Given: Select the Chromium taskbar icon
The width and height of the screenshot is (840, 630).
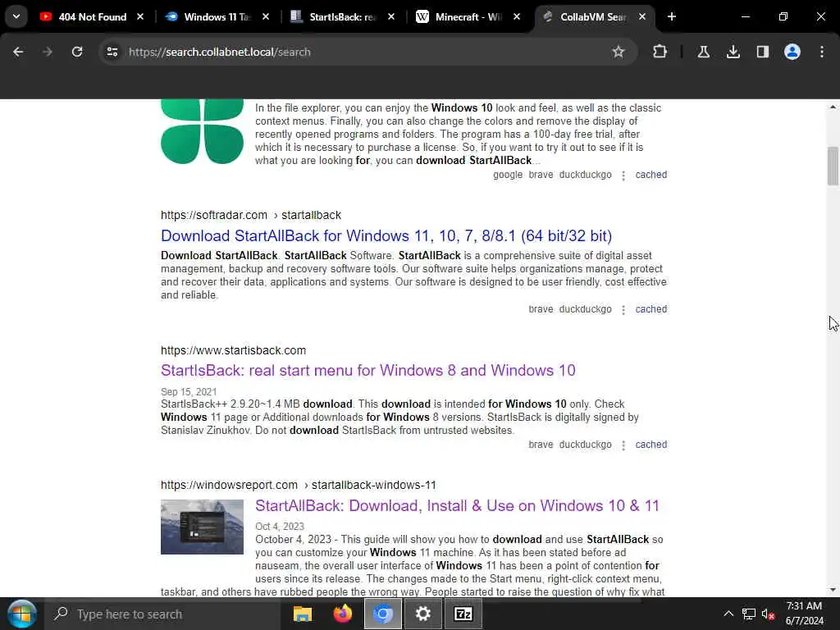Looking at the screenshot, I should point(383,614).
